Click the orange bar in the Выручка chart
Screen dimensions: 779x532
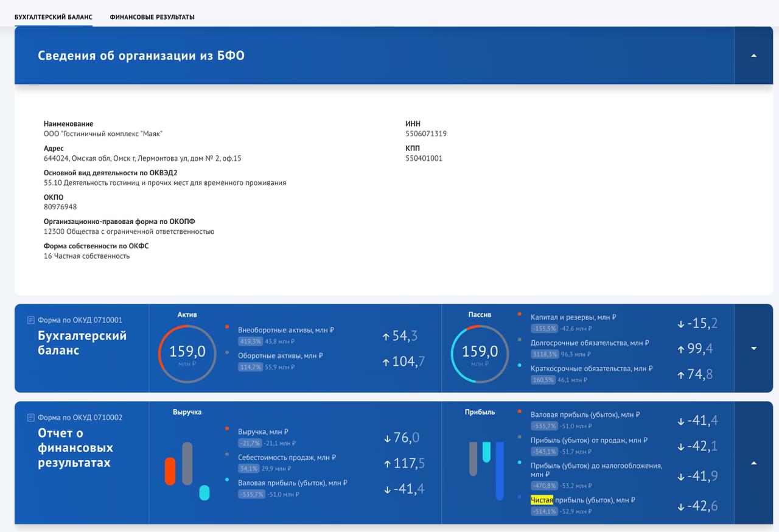(170, 471)
